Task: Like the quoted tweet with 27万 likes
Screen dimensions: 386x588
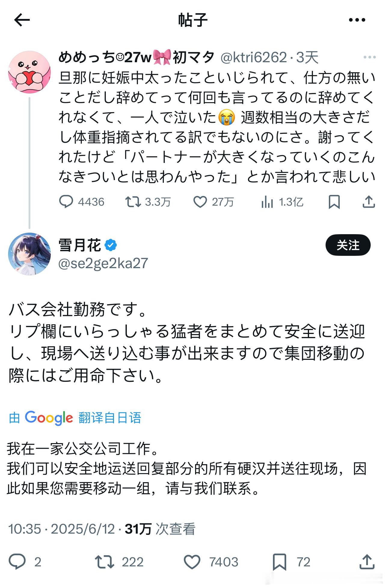Action: tap(200, 202)
